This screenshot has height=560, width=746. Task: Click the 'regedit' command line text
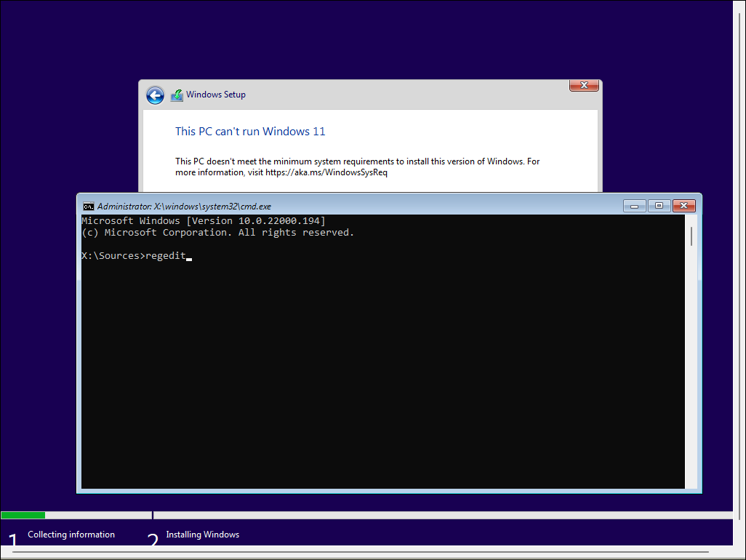pos(166,256)
